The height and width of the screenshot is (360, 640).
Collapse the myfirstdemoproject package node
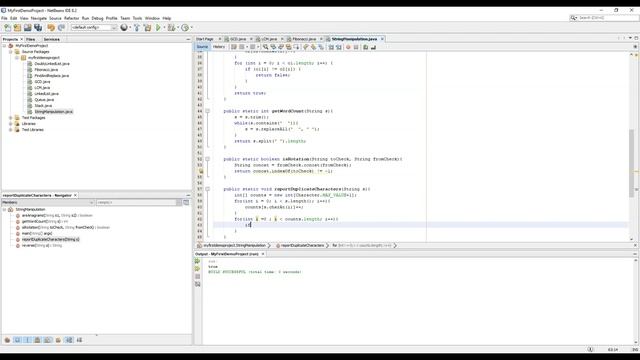click(x=17, y=58)
